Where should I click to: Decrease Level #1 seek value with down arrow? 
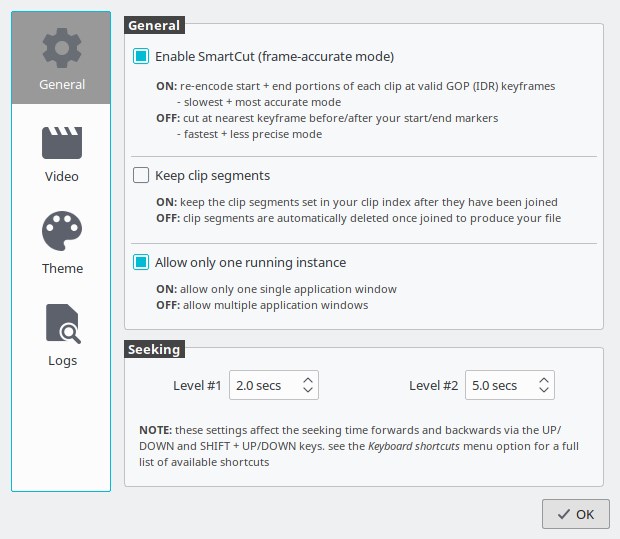coord(307,391)
